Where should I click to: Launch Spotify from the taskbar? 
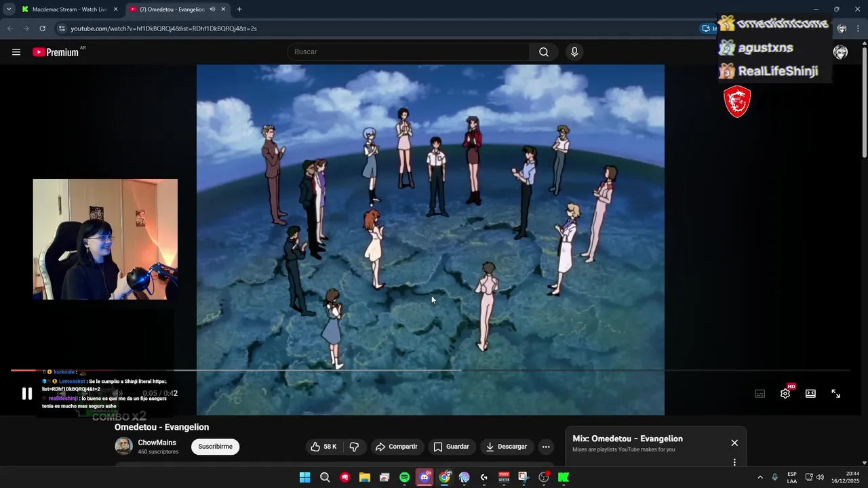(x=404, y=477)
